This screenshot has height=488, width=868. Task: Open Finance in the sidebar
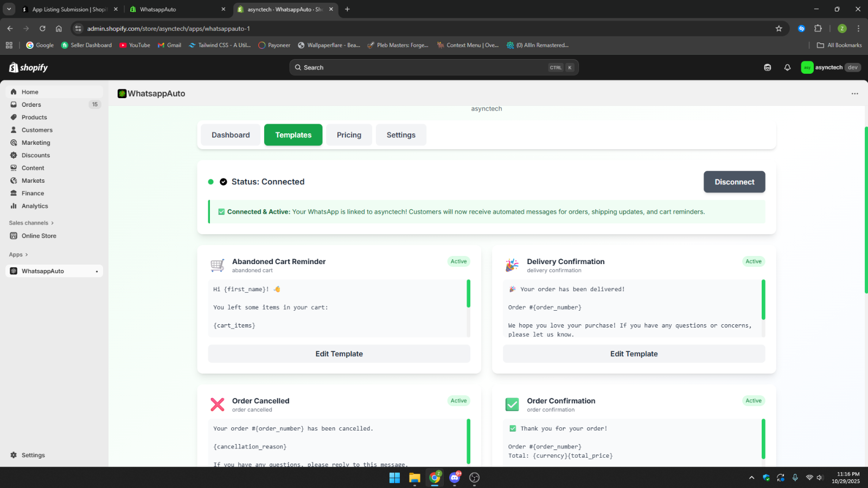[54, 193]
